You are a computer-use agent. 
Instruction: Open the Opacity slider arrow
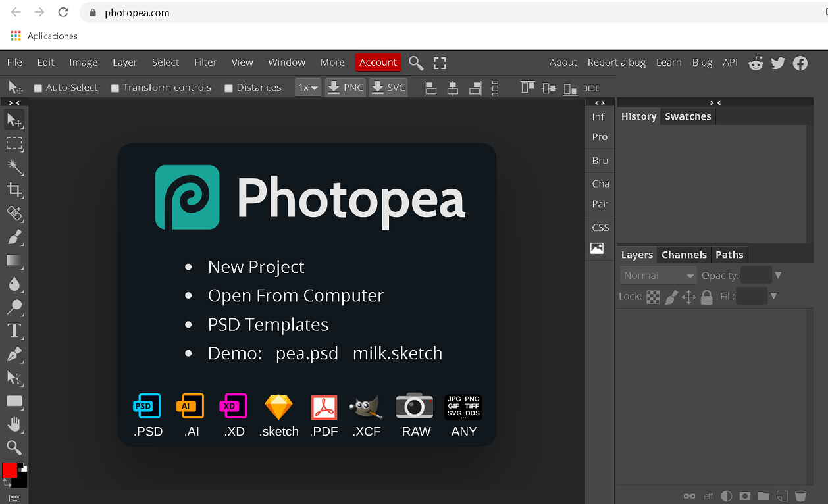(778, 276)
